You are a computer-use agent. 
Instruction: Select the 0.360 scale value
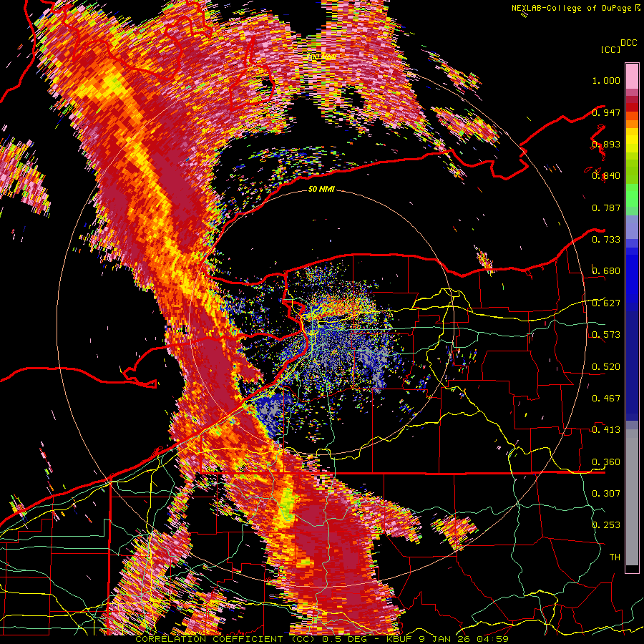point(606,462)
